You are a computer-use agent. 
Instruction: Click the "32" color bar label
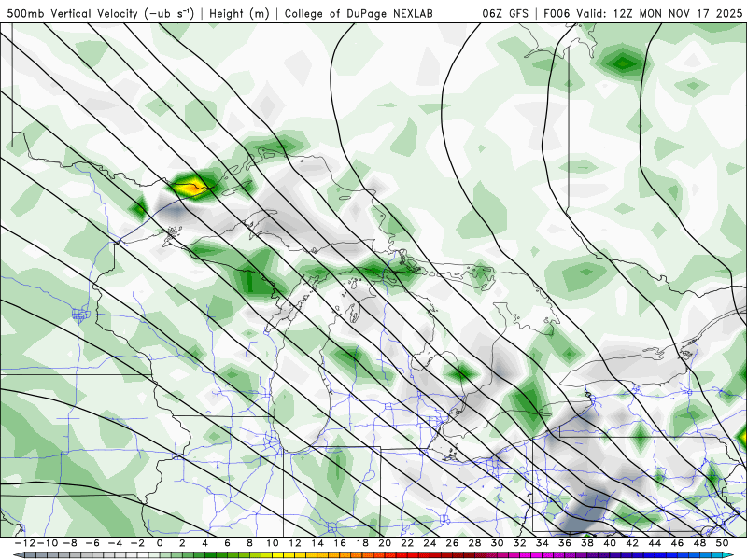520,543
